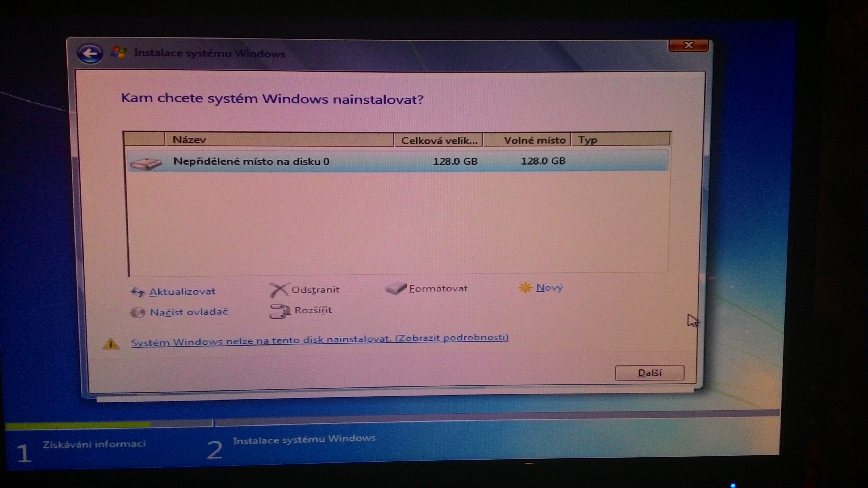Image resolution: width=868 pixels, height=488 pixels.
Task: Click the hard disk drive icon in list
Action: pos(145,164)
